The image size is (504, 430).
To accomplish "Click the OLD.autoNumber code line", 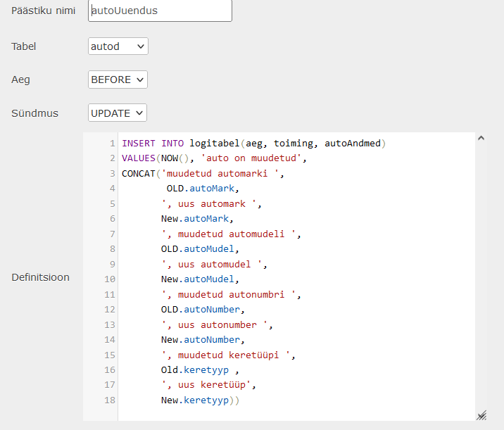I will pos(203,310).
